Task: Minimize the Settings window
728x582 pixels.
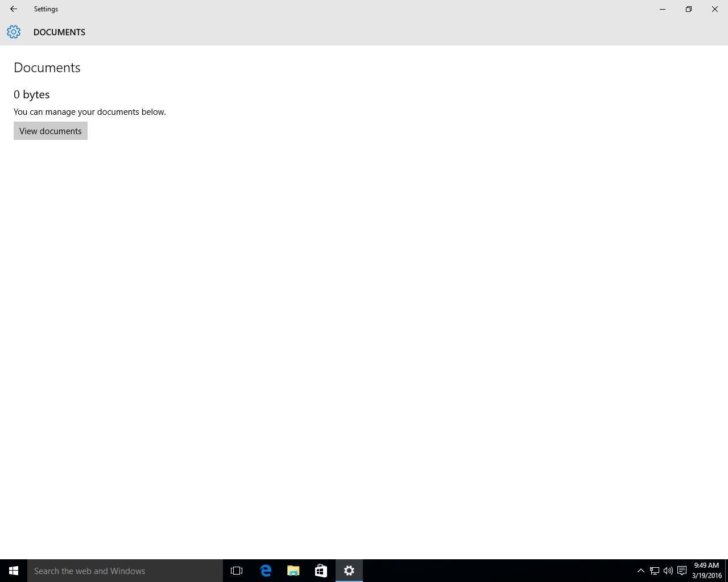Action: (x=663, y=9)
